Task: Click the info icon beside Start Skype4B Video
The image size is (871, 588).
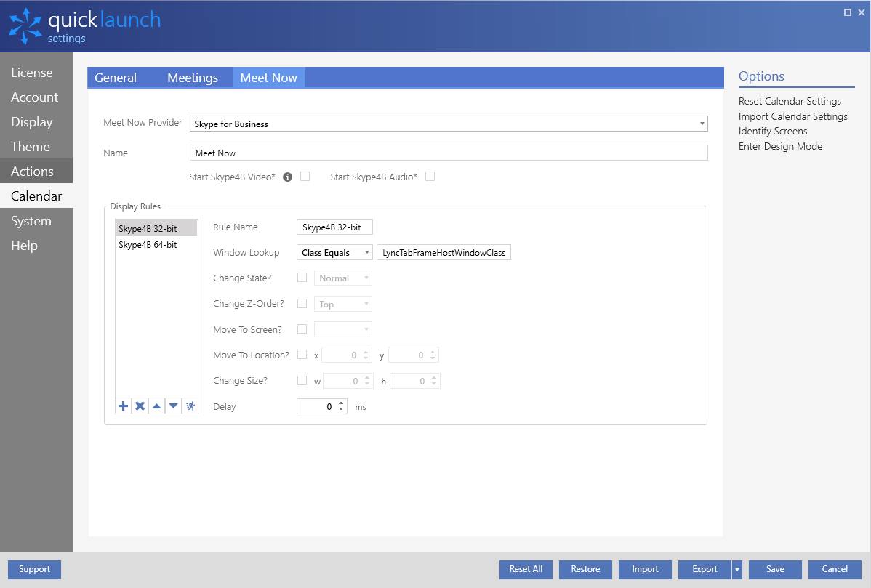Action: pos(287,177)
